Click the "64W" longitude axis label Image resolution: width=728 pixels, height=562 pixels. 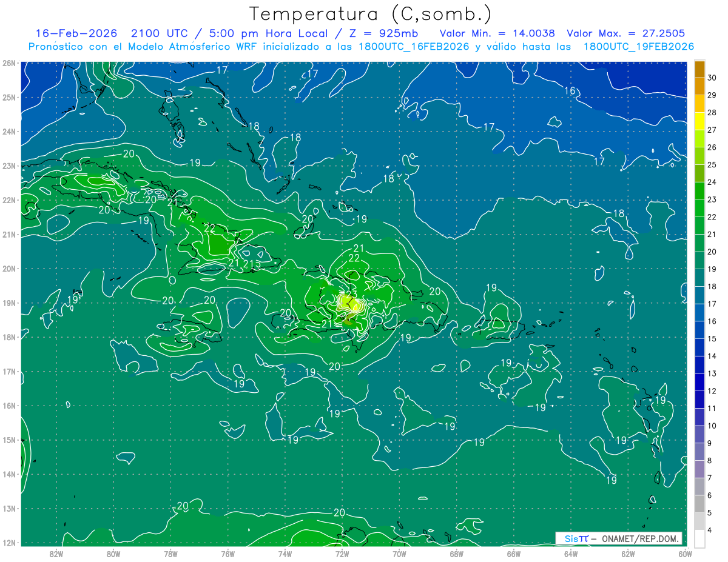[x=571, y=554]
